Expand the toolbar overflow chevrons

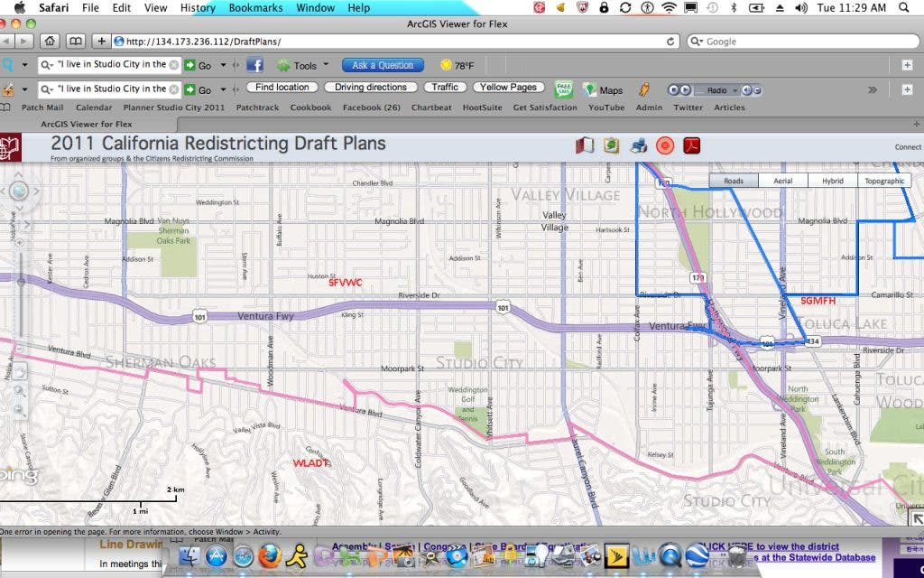click(873, 89)
